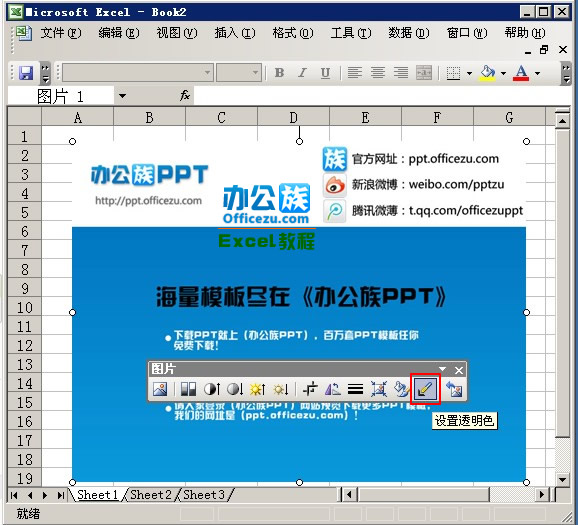Click the Reset Picture icon

[x=454, y=389]
